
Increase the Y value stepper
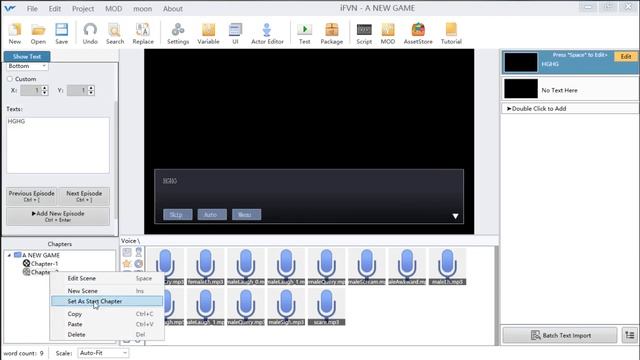coord(91,88)
